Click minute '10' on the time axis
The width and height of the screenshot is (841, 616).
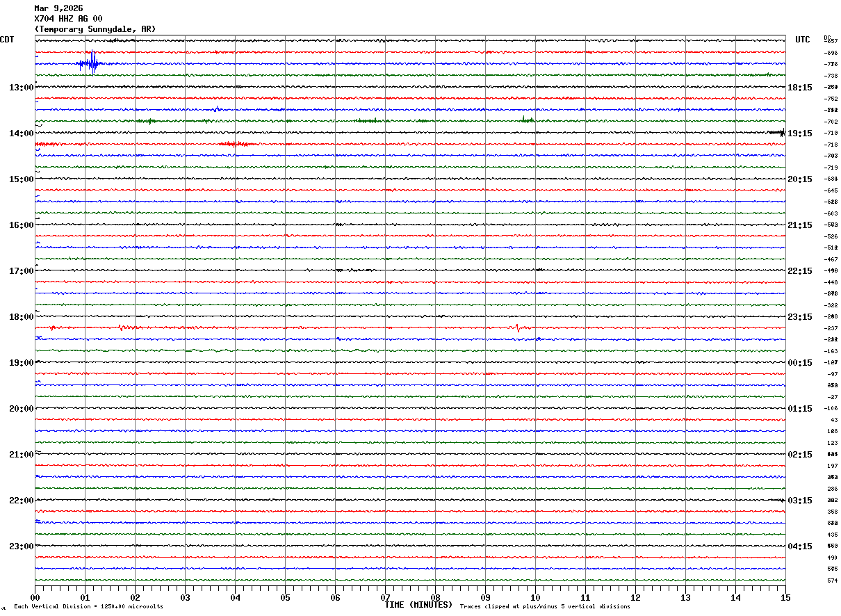pyautogui.click(x=535, y=597)
